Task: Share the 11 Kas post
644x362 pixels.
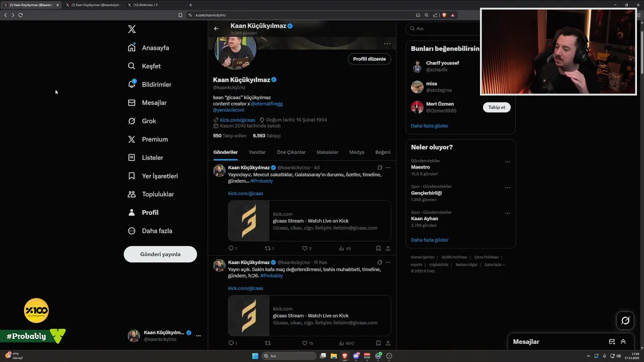Action: (388, 343)
